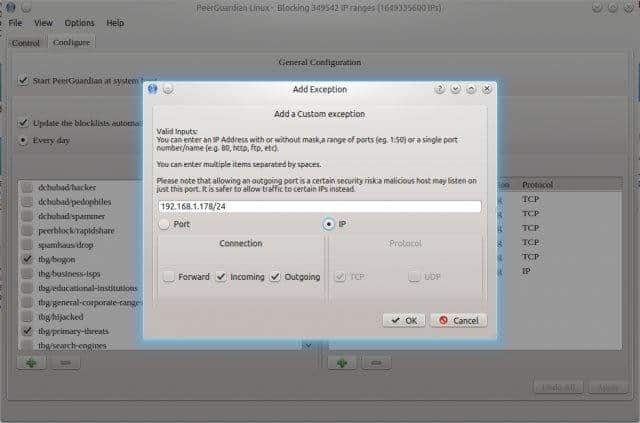This screenshot has width=640, height=423.
Task: Click the Add Exception dialog application icon
Action: 153,89
